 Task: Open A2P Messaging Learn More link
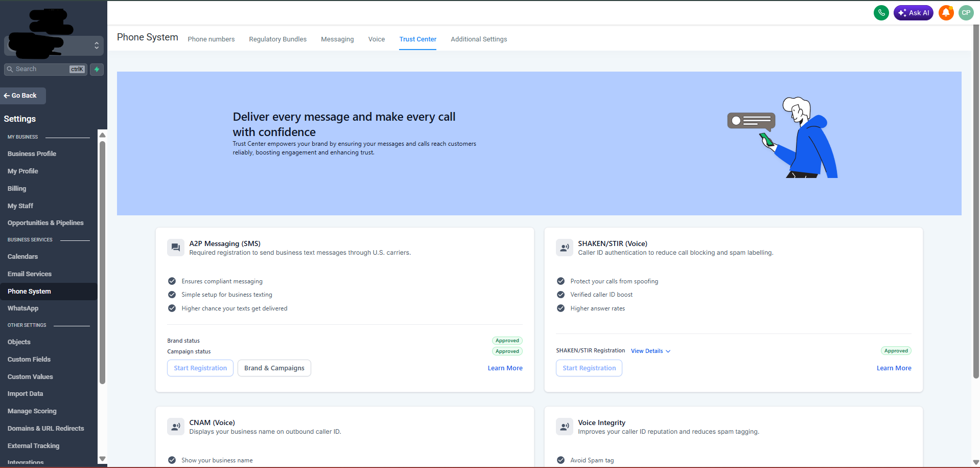(x=505, y=368)
